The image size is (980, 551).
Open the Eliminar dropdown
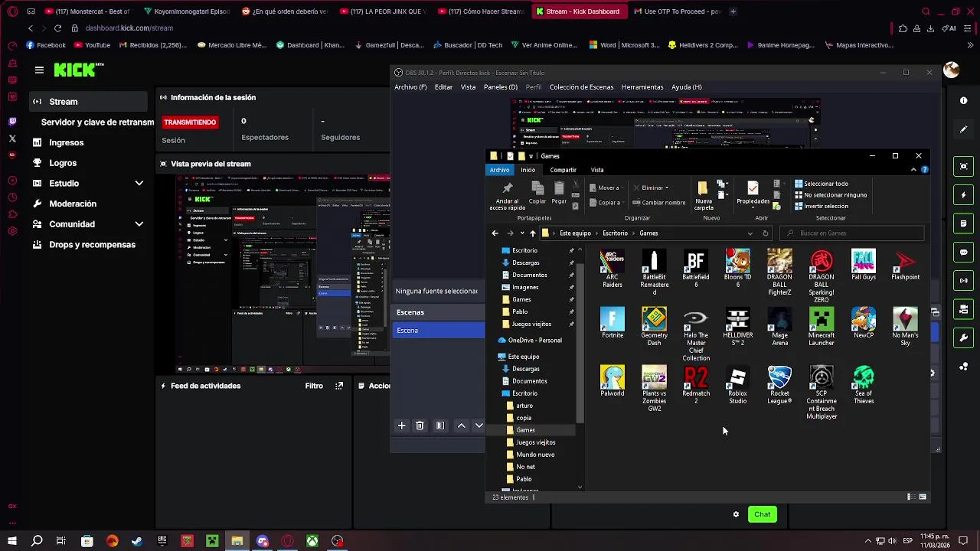652,188
